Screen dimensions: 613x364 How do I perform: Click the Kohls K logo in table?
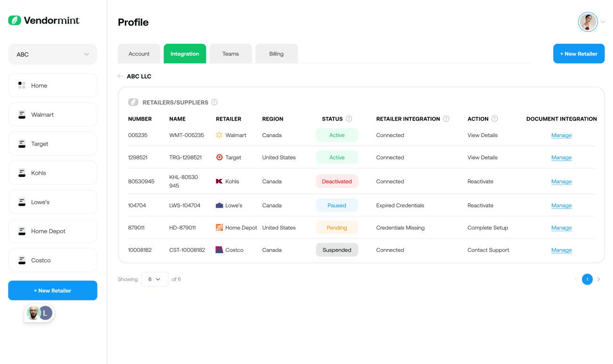click(219, 181)
